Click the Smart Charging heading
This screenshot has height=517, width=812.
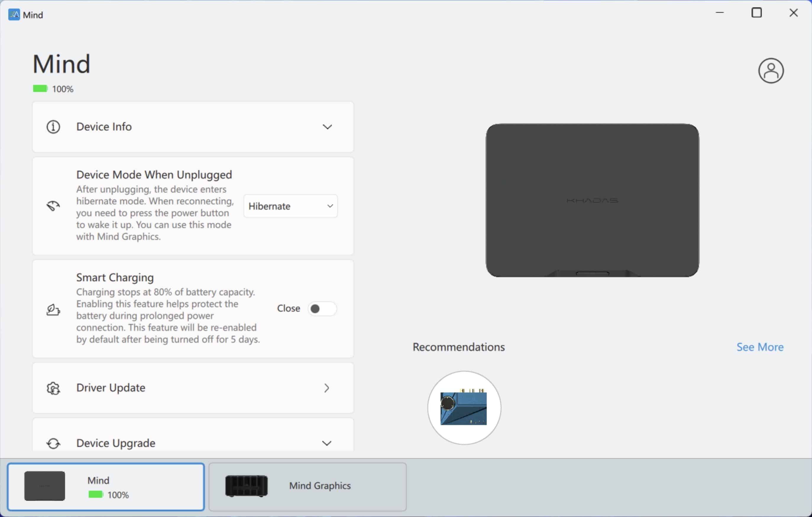click(115, 277)
